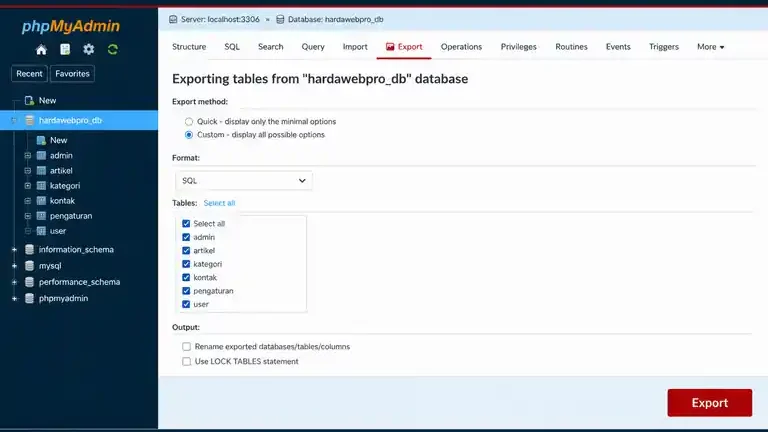Click the server icon next to localhost:3306
The height and width of the screenshot is (432, 768).
pos(173,20)
